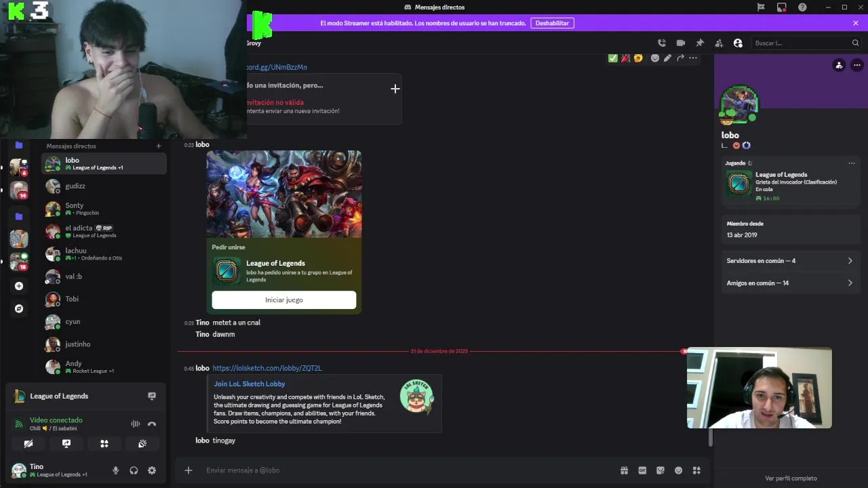Open Join LoL Sketch Lobby title link
Viewport: 868px width, 488px height.
tap(250, 384)
